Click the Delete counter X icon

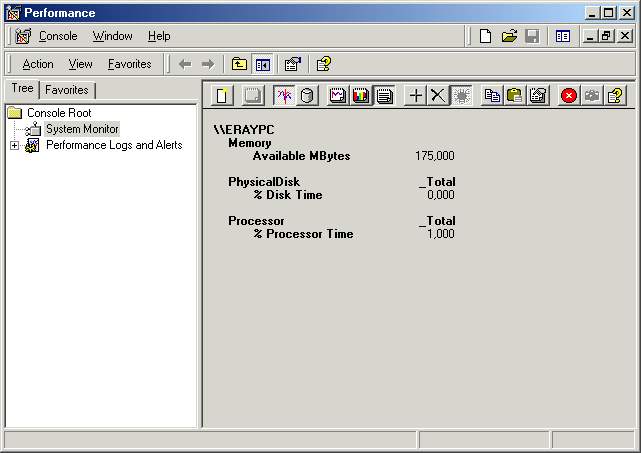[x=438, y=96]
